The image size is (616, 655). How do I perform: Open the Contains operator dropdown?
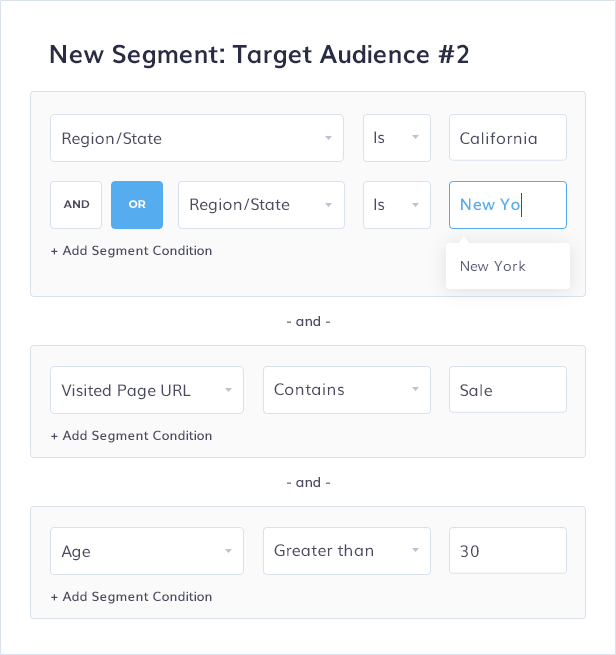[346, 390]
